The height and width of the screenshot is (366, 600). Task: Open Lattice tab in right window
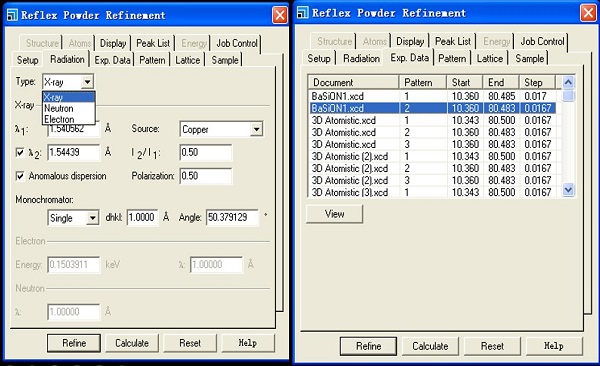click(x=490, y=59)
